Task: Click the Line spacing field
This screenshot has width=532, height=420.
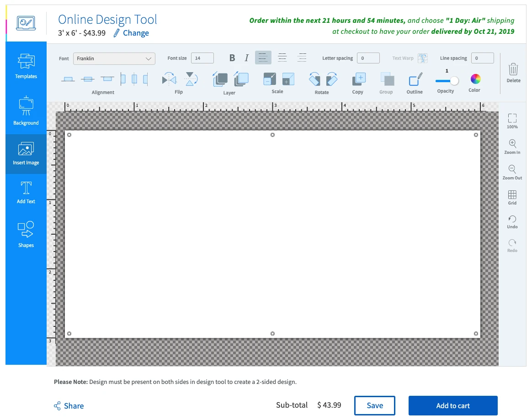Action: click(x=483, y=58)
